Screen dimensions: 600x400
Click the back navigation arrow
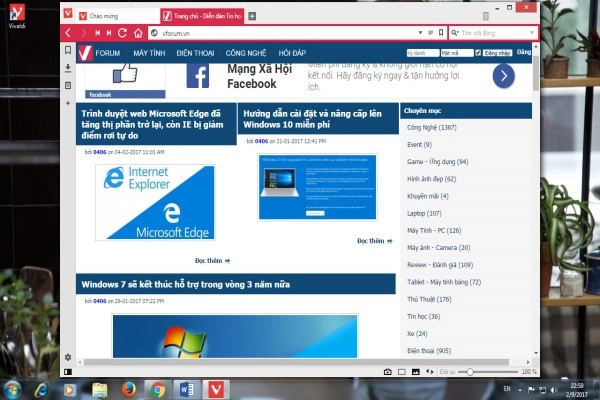[x=68, y=33]
